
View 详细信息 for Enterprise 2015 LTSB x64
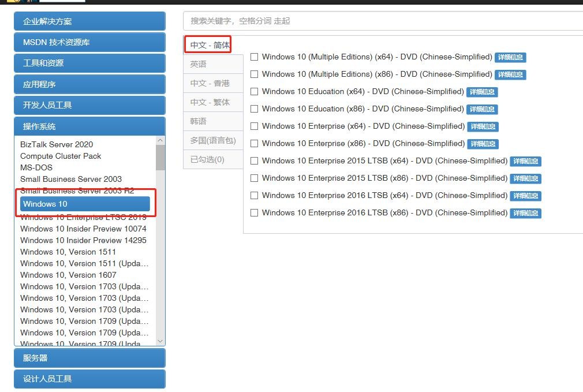point(525,161)
